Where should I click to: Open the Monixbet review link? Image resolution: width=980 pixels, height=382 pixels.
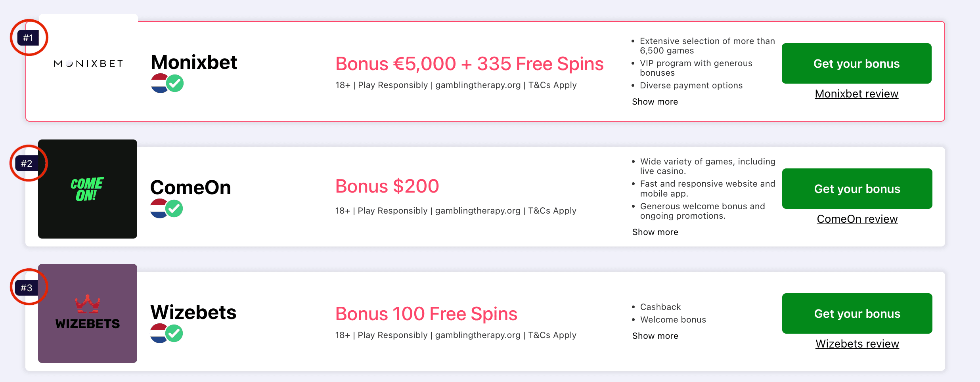tap(857, 94)
